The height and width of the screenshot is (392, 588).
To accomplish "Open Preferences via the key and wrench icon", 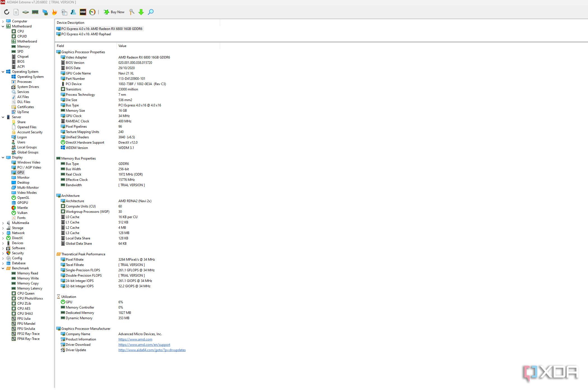I will 132,12.
